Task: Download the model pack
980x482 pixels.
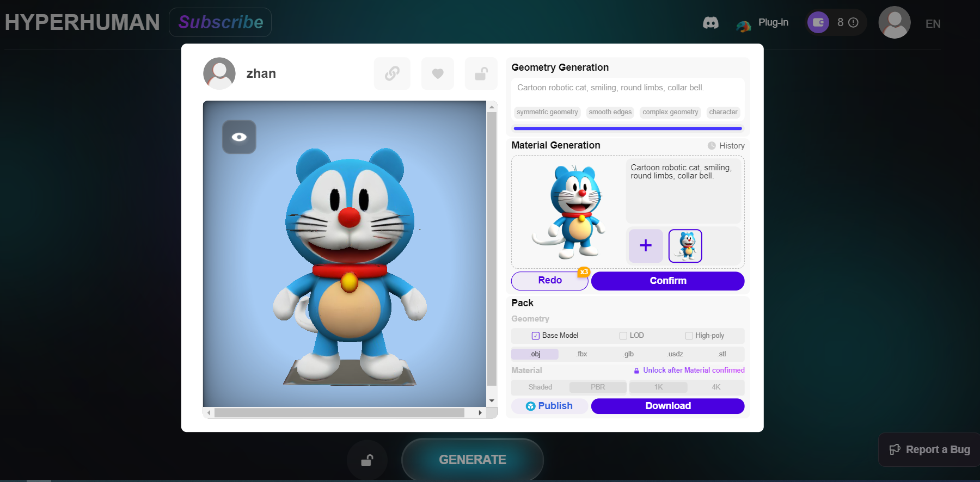Action: tap(667, 406)
